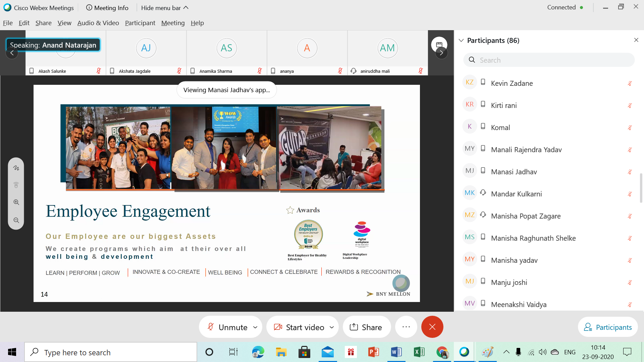Open dropdown arrow next to Unmute

255,327
